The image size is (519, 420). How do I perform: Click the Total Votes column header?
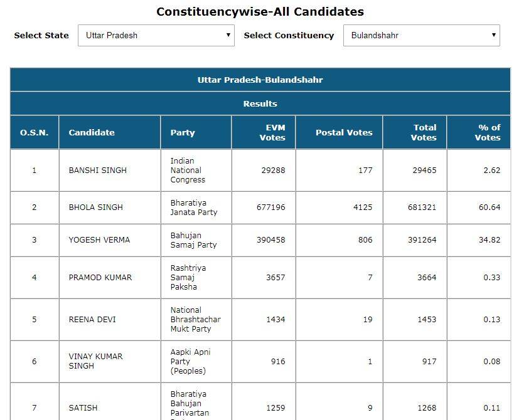pyautogui.click(x=424, y=132)
